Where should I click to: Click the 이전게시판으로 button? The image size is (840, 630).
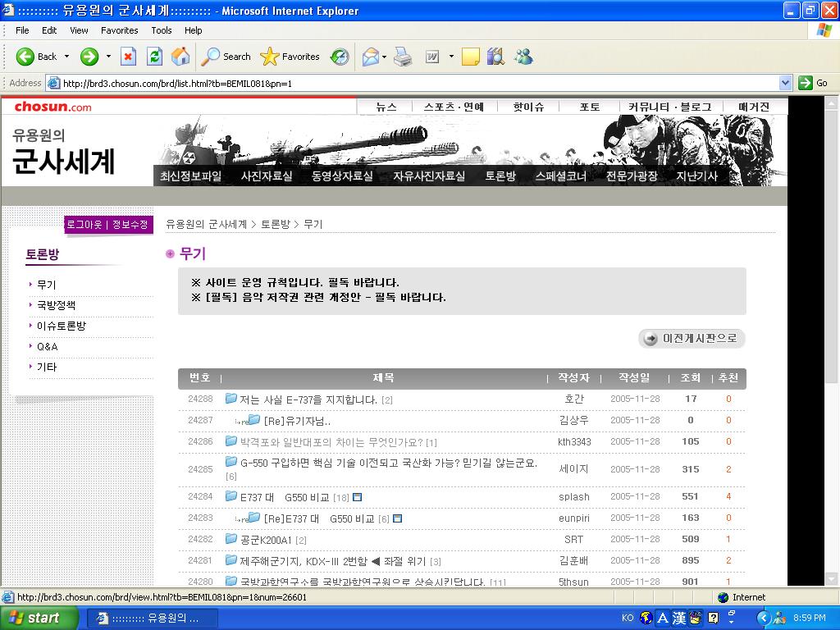692,337
